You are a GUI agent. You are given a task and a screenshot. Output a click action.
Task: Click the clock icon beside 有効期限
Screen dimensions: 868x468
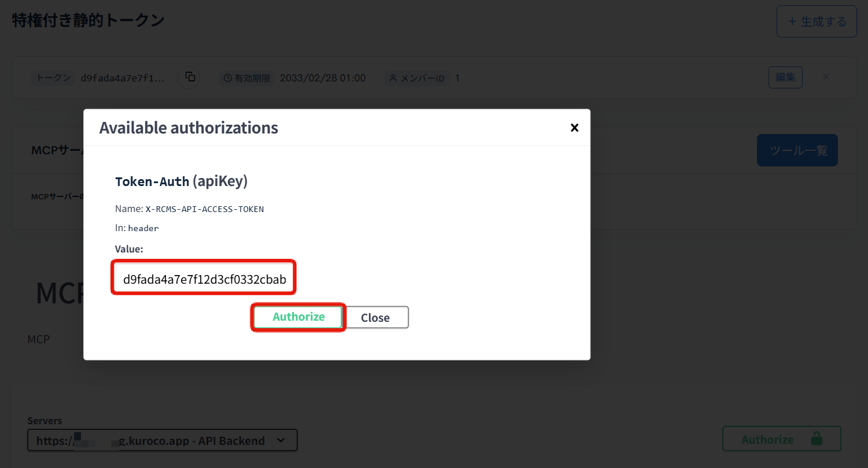tap(228, 77)
